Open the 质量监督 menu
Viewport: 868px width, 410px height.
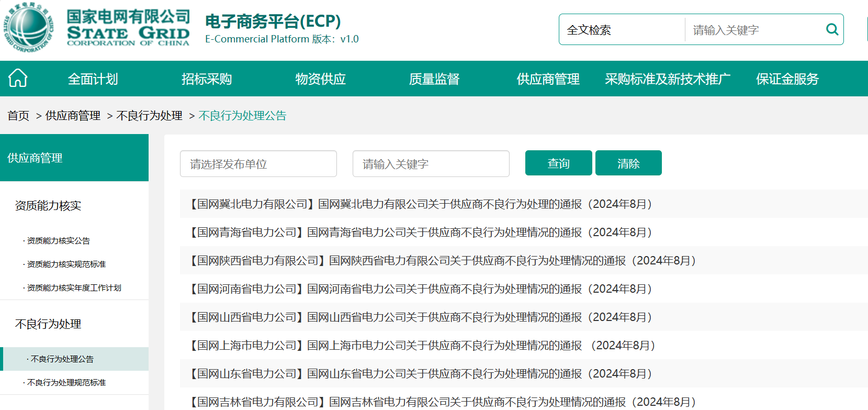(x=434, y=79)
